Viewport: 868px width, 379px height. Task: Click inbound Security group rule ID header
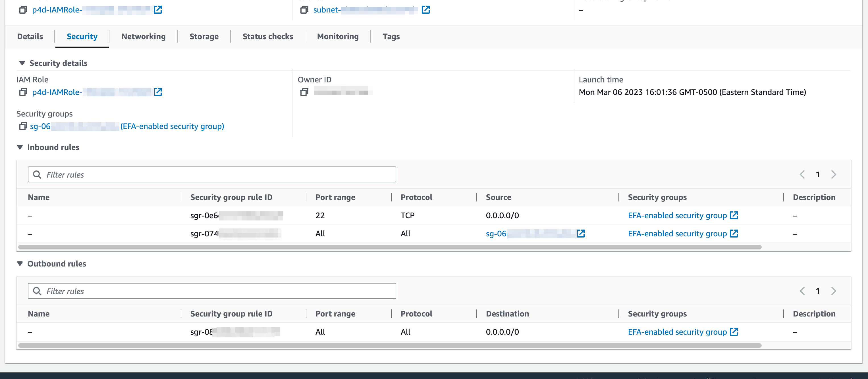[231, 197]
